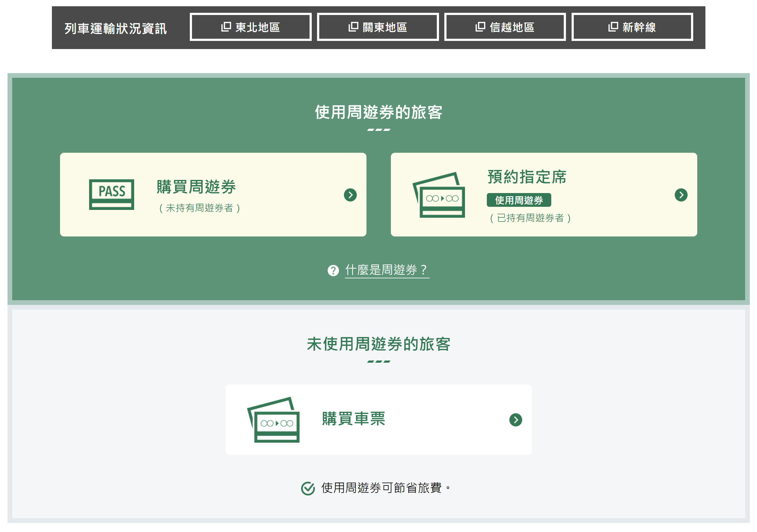
Task: Click ticket icon on 購買車票 card
Action: pos(273,420)
